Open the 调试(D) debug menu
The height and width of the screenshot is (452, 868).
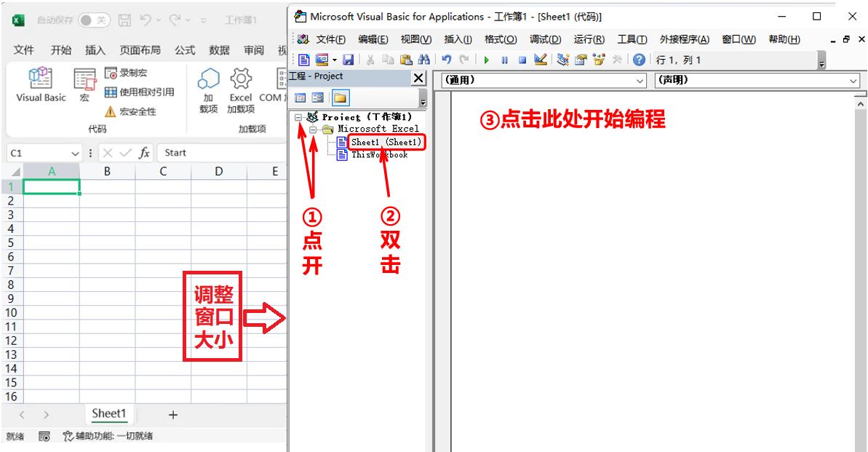tap(545, 39)
